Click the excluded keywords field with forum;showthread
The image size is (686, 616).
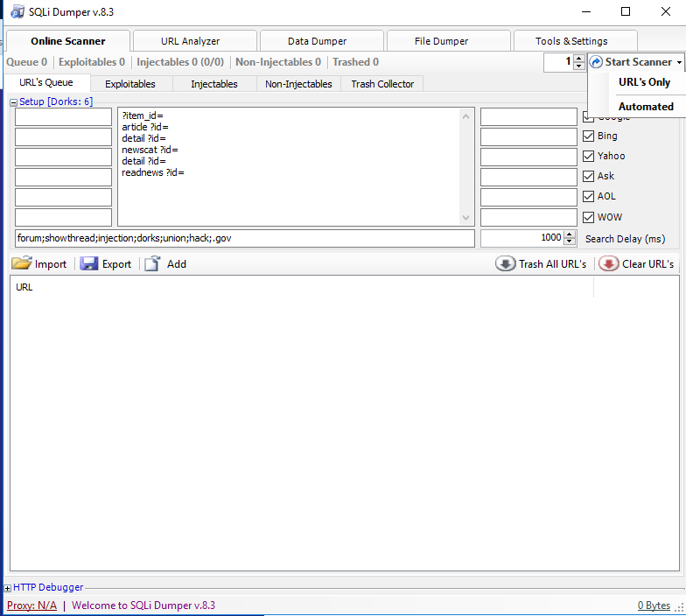pyautogui.click(x=245, y=238)
